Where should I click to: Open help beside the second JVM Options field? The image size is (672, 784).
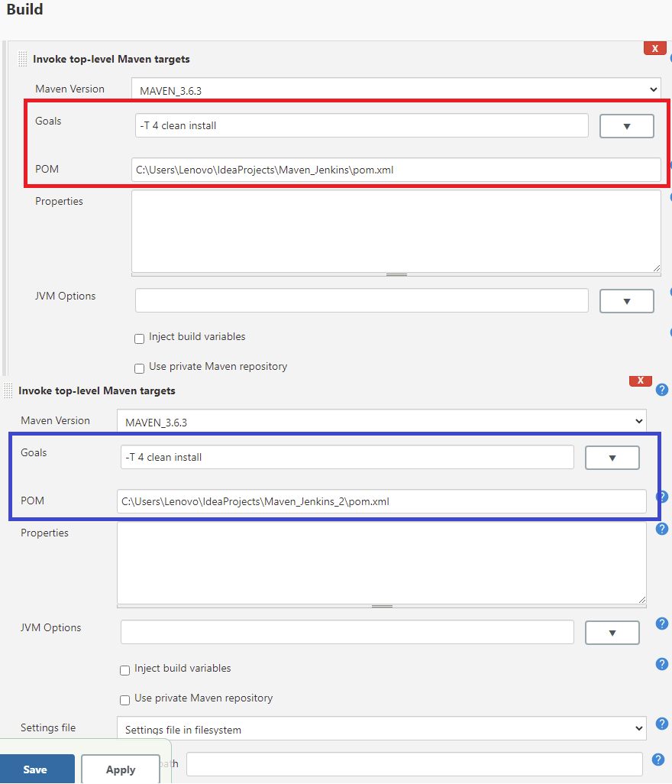pos(661,623)
